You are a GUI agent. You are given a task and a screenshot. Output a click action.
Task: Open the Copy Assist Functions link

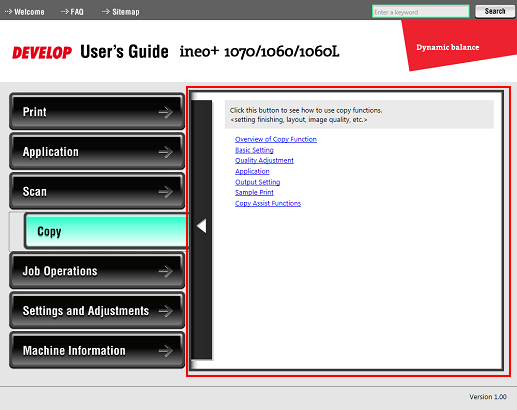[268, 203]
